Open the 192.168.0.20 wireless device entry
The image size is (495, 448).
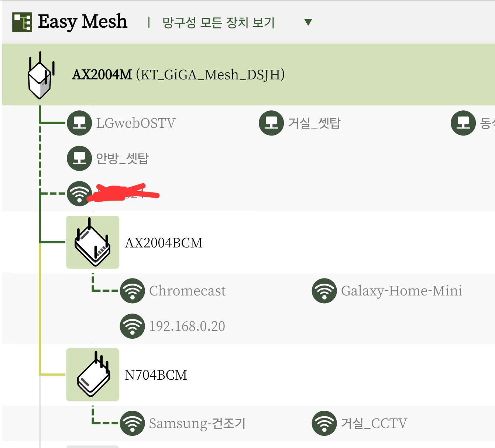click(x=173, y=326)
